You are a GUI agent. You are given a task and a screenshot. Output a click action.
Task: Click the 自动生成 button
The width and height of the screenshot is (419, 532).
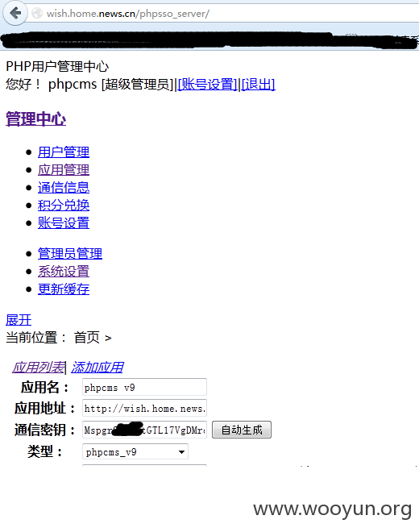tap(242, 430)
